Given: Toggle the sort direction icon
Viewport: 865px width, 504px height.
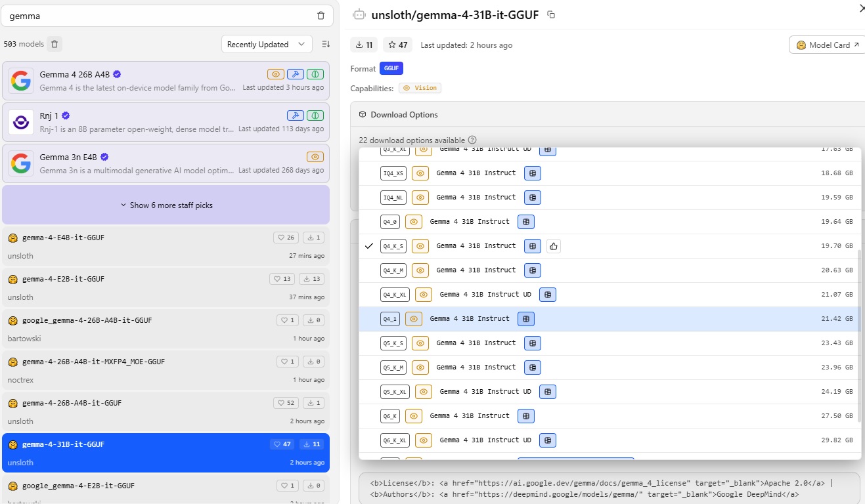Looking at the screenshot, I should click(x=326, y=44).
